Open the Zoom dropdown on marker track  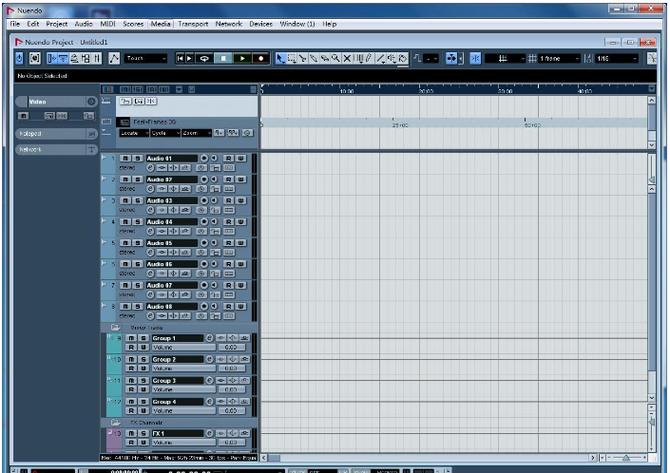pyautogui.click(x=197, y=133)
